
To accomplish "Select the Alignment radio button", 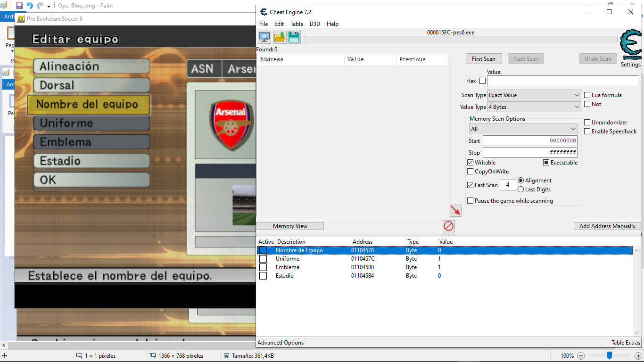I will coord(521,181).
